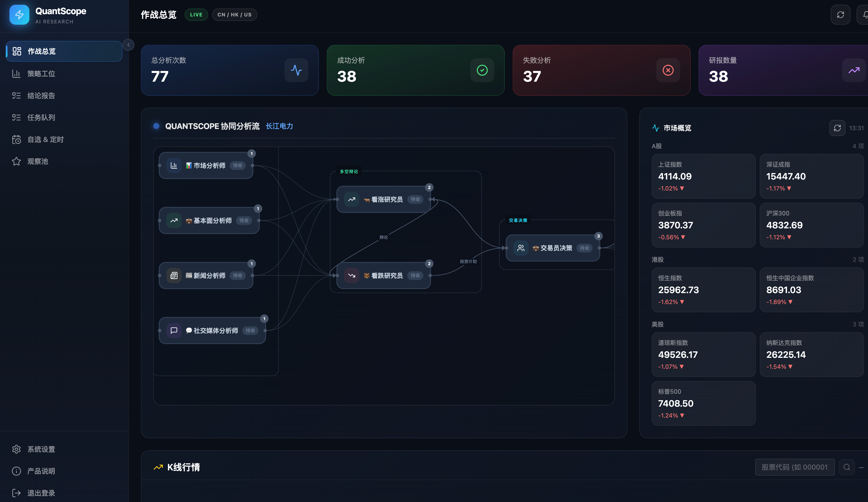Click the star icon beside 观察池
Image resolution: width=868 pixels, height=502 pixels.
pos(16,161)
